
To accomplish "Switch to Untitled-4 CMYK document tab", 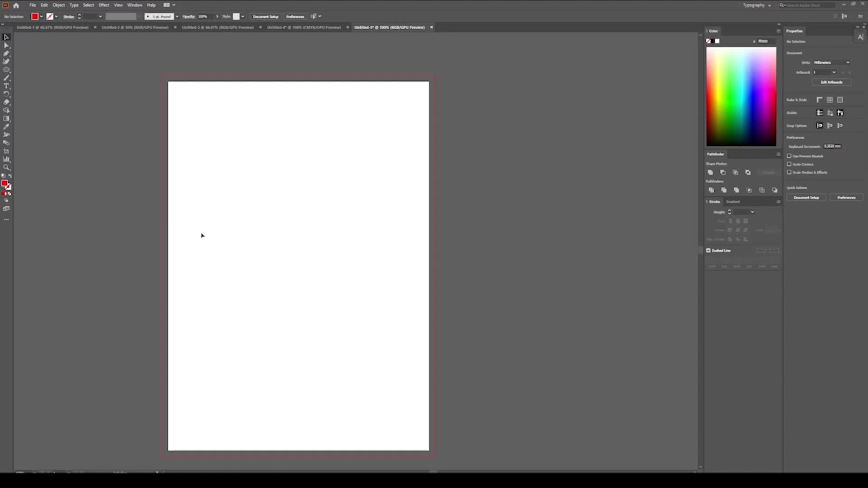I will (304, 28).
